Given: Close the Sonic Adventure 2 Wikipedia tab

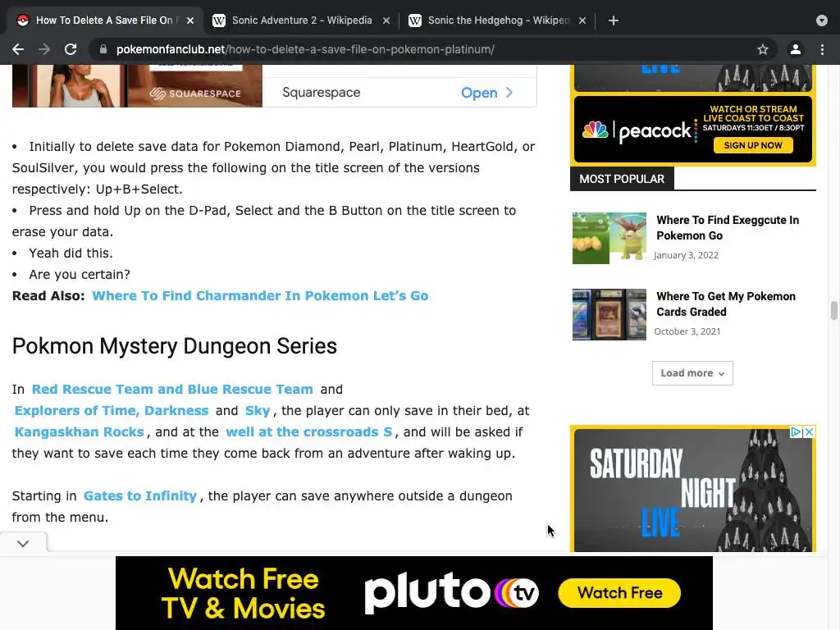Looking at the screenshot, I should coord(386,21).
